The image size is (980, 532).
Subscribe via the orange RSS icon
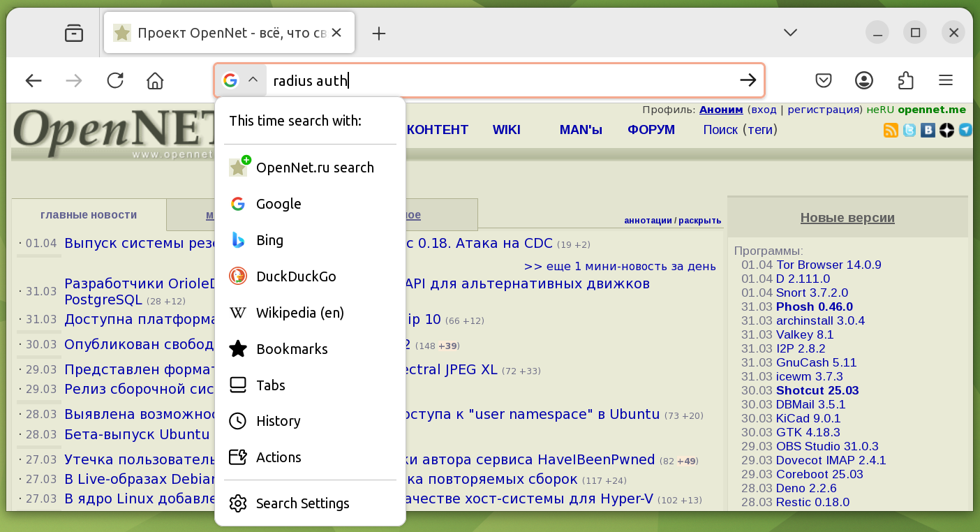(x=891, y=130)
